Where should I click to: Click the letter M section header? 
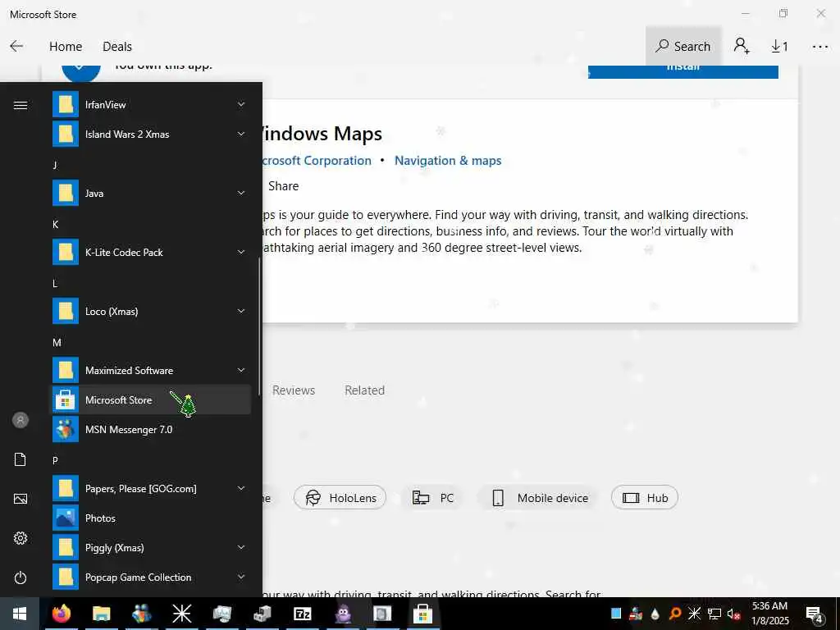[x=57, y=342]
